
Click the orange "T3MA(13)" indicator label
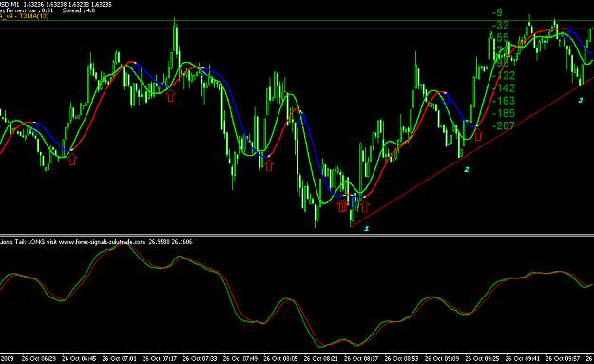coord(34,16)
